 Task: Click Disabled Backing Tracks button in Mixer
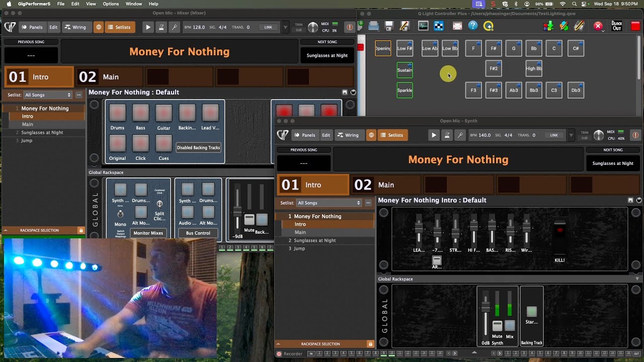click(199, 148)
